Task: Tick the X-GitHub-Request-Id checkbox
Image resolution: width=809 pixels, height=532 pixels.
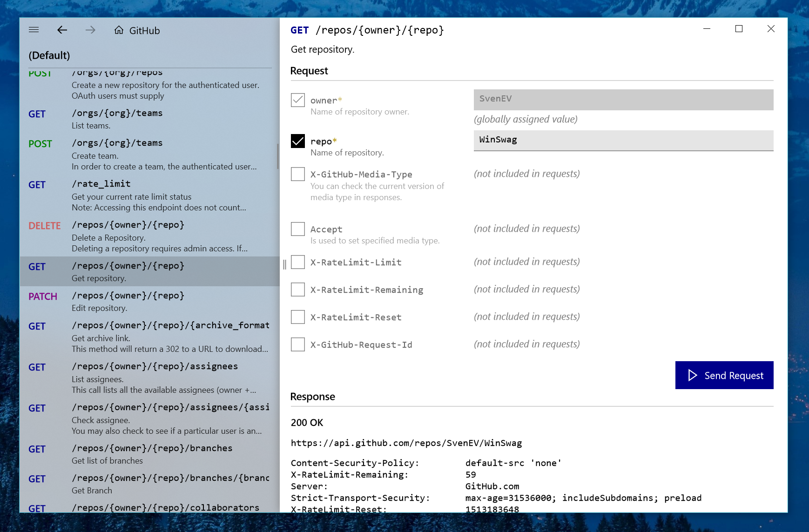Action: click(298, 344)
